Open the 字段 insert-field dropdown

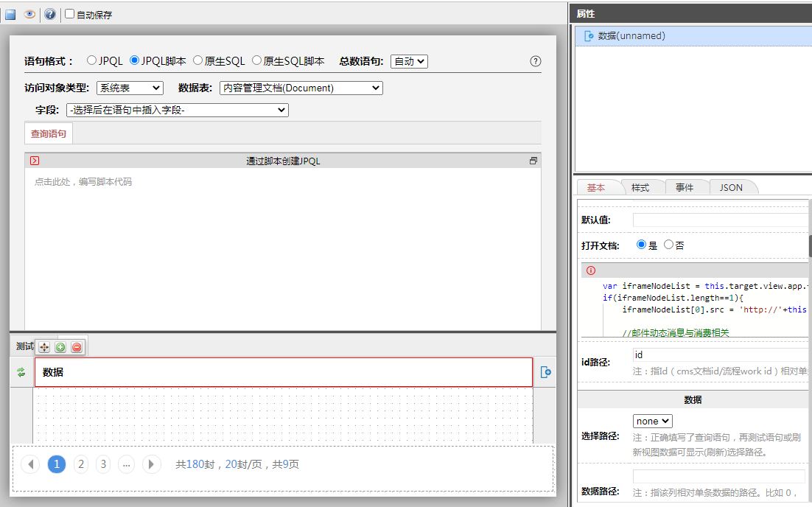178,110
